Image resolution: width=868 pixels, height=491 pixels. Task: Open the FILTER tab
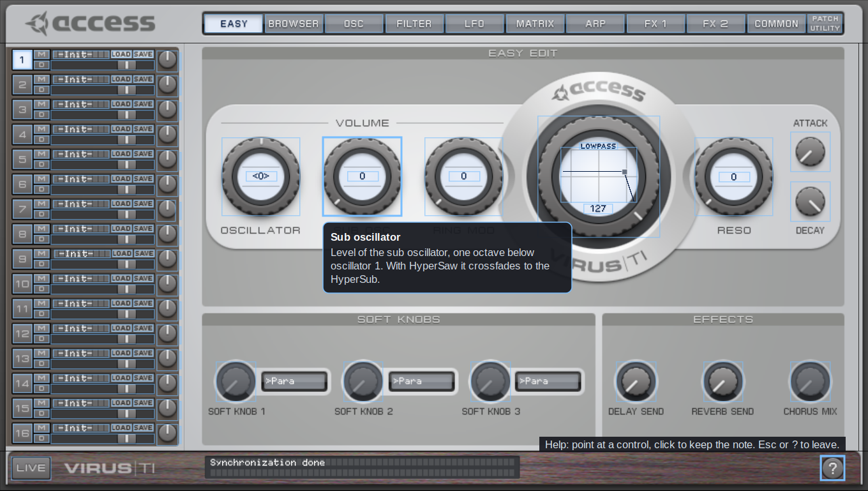[x=414, y=24]
